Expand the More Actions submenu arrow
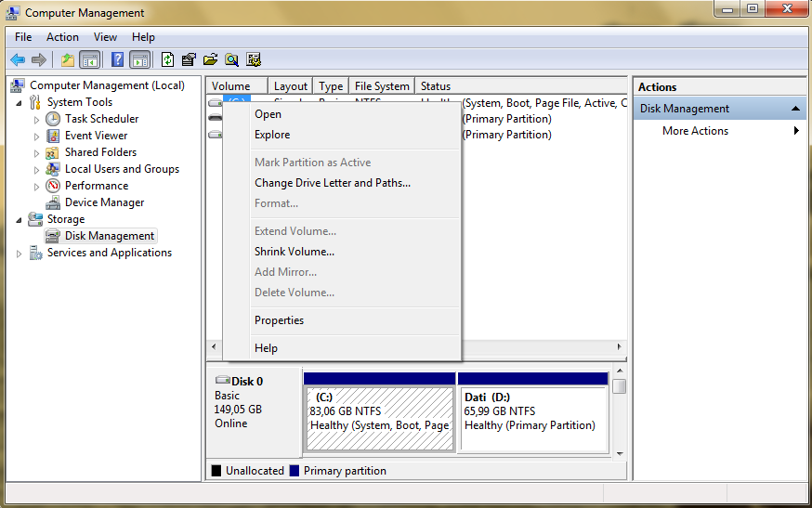 796,131
